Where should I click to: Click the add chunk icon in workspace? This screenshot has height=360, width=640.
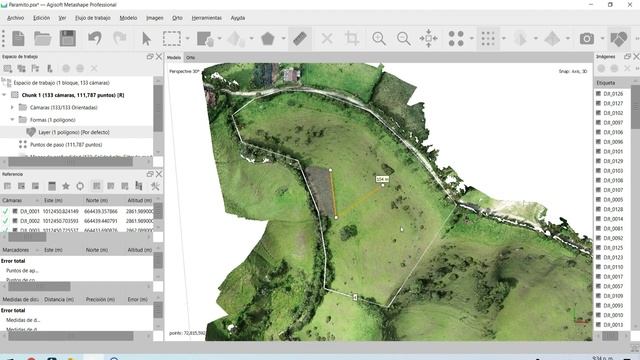[x=8, y=69]
